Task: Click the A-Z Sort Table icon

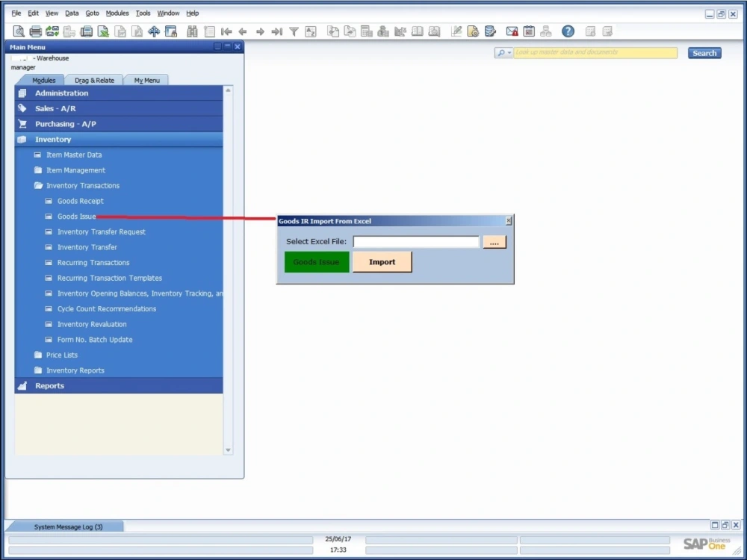Action: (311, 31)
